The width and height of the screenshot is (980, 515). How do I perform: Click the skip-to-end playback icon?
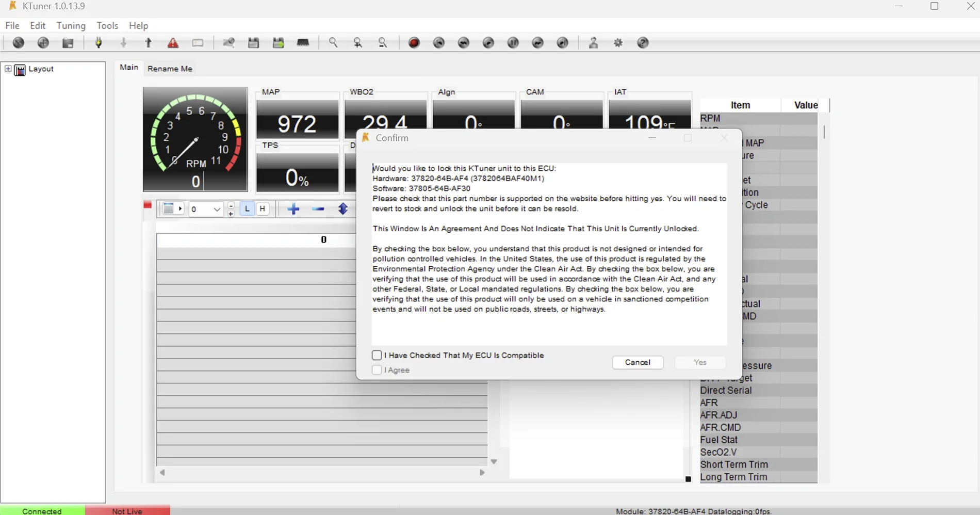(562, 43)
